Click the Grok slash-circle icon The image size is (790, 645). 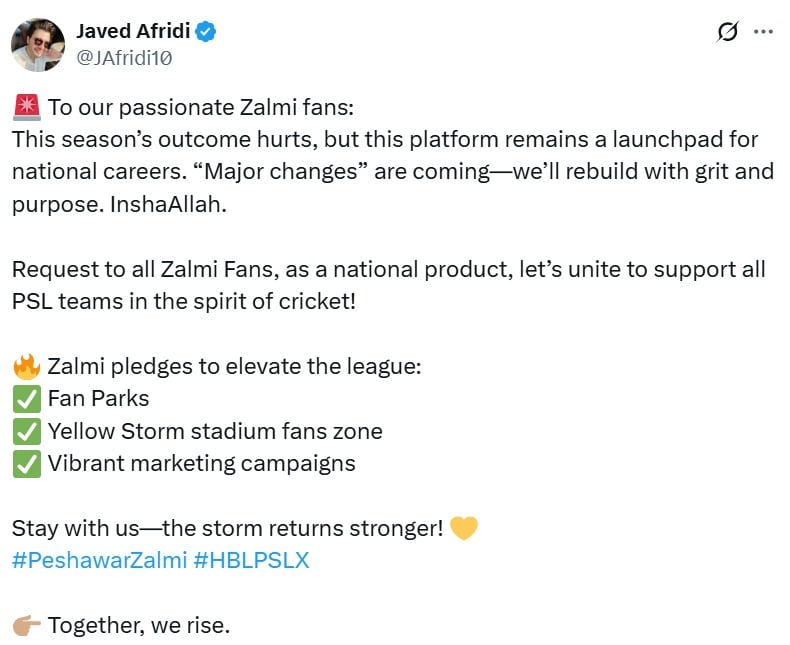point(728,32)
